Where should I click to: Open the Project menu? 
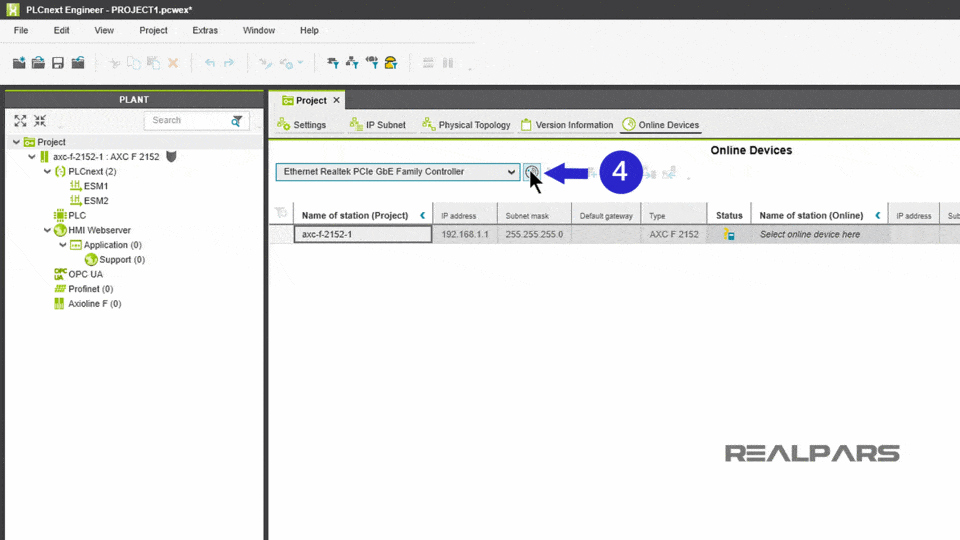[153, 30]
